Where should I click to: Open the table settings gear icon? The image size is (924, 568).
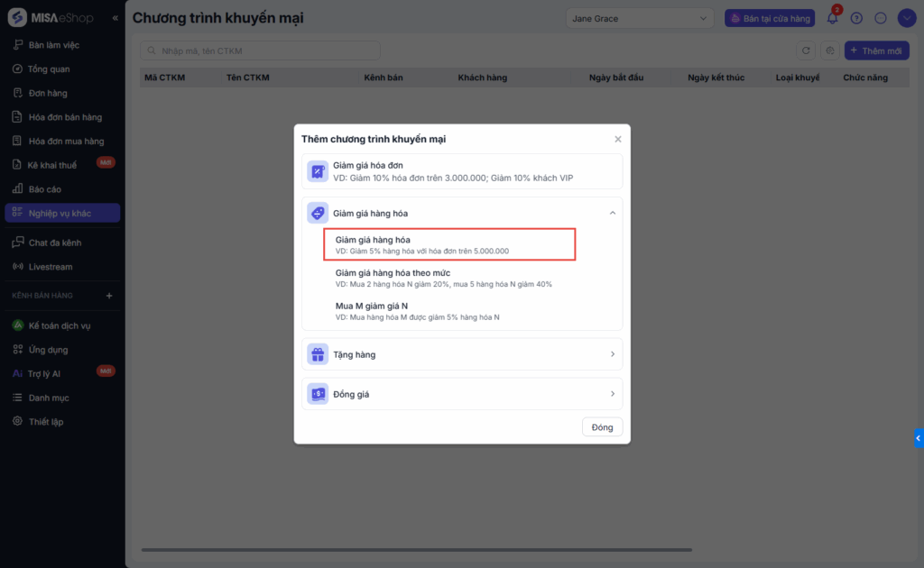(829, 51)
